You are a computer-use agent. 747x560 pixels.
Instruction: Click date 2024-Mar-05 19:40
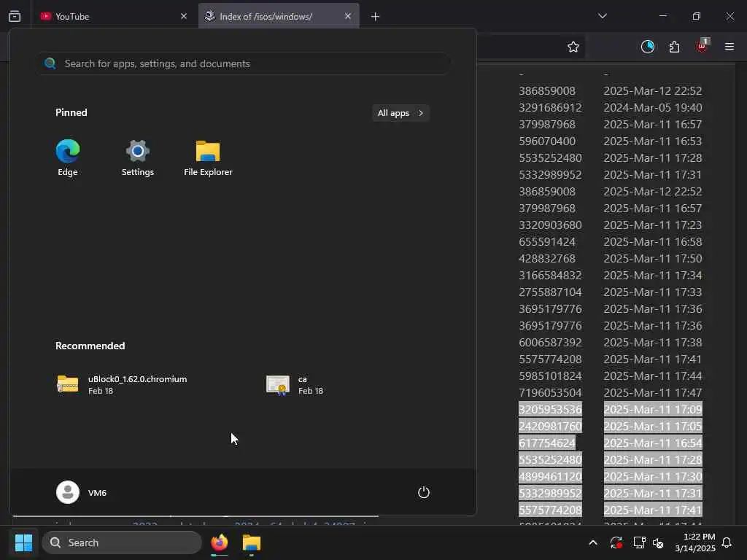pyautogui.click(x=653, y=108)
